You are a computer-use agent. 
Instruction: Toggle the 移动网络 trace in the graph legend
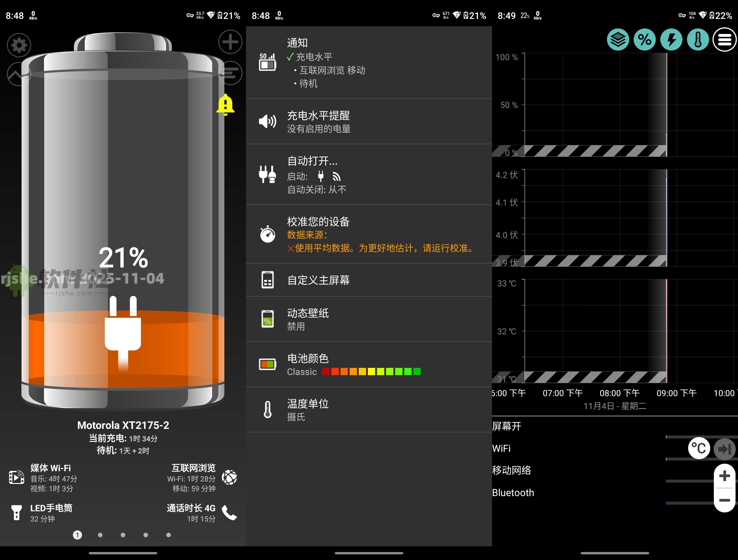511,471
